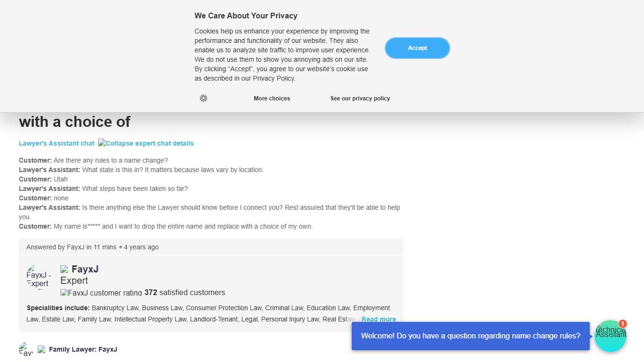Click the Technician's Assistant chat bubble icon
The image size is (644, 362).
coord(610,337)
